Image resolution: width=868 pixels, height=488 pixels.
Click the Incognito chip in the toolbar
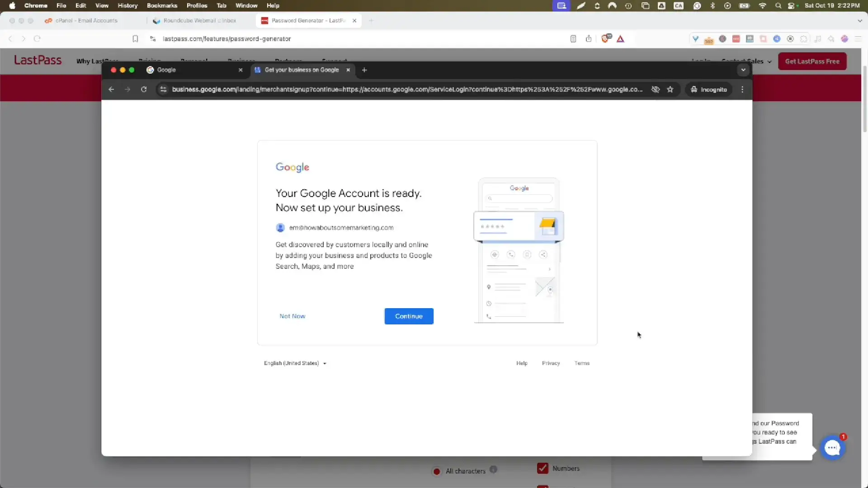point(709,89)
